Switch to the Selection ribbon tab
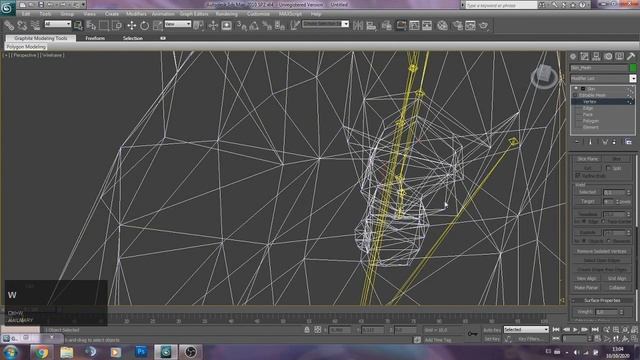 tap(133, 38)
